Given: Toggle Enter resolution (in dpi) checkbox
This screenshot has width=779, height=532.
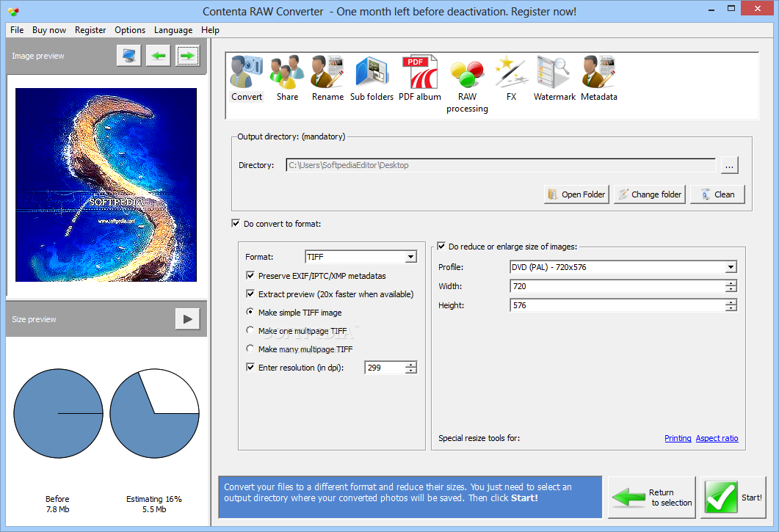Looking at the screenshot, I should coord(250,367).
